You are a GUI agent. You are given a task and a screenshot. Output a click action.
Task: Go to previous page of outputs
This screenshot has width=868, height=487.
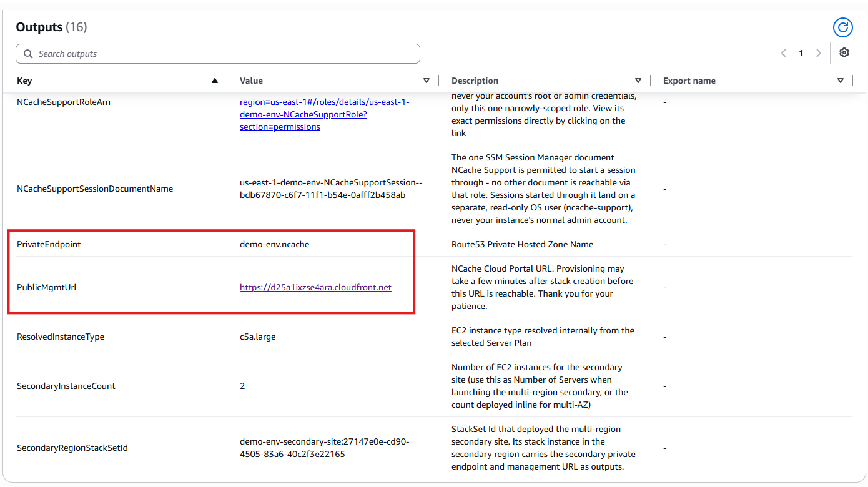pos(784,54)
